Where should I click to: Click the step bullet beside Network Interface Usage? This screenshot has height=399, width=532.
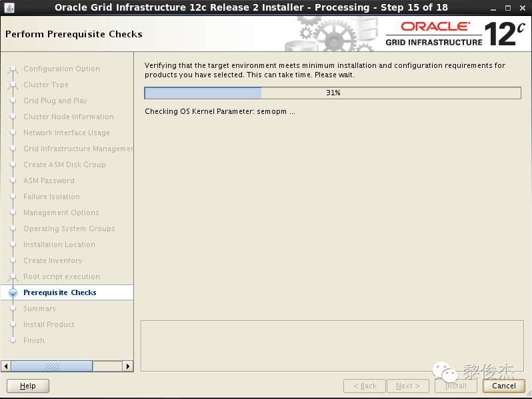pyautogui.click(x=13, y=133)
